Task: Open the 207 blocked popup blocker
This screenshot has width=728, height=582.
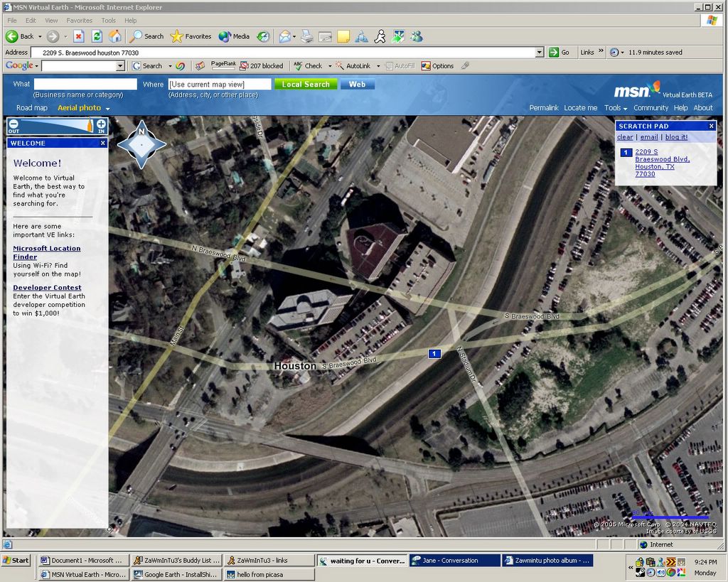Action: pos(262,66)
